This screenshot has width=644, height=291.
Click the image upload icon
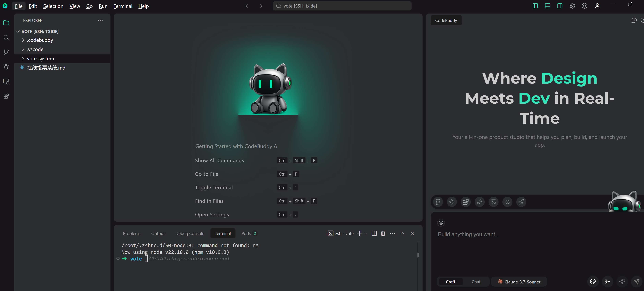pyautogui.click(x=494, y=202)
